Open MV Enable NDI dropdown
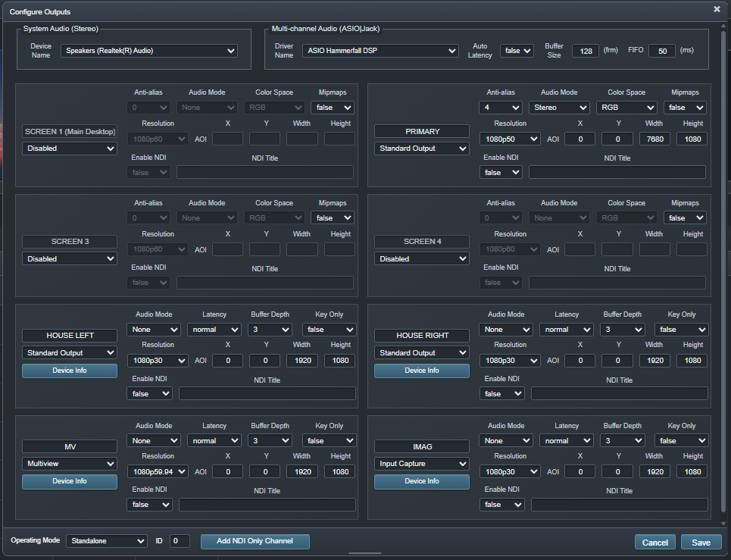 pos(150,505)
